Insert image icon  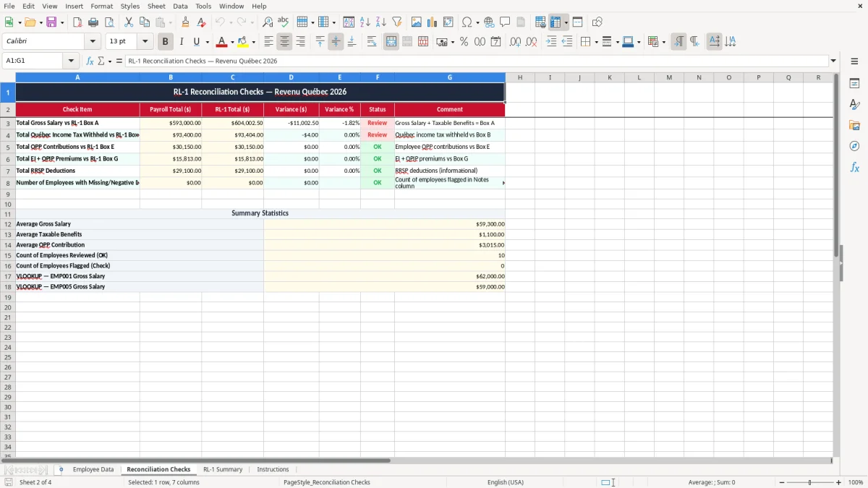417,22
